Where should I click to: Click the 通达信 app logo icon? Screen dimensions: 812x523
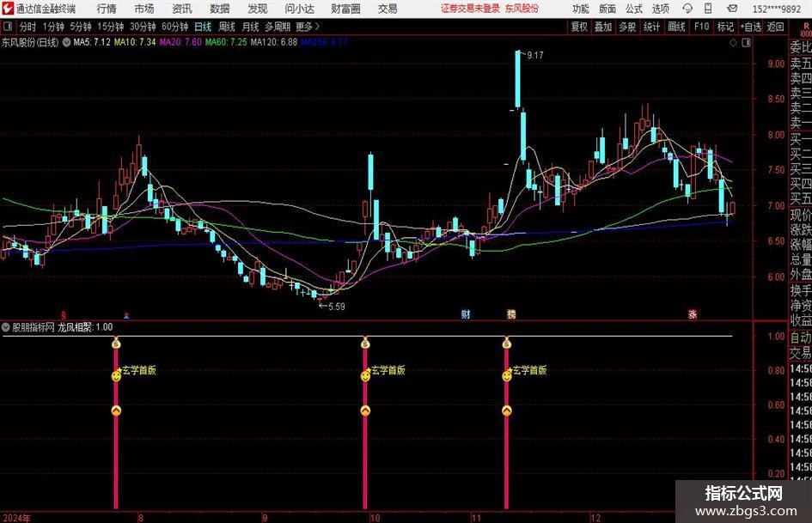pos(8,9)
